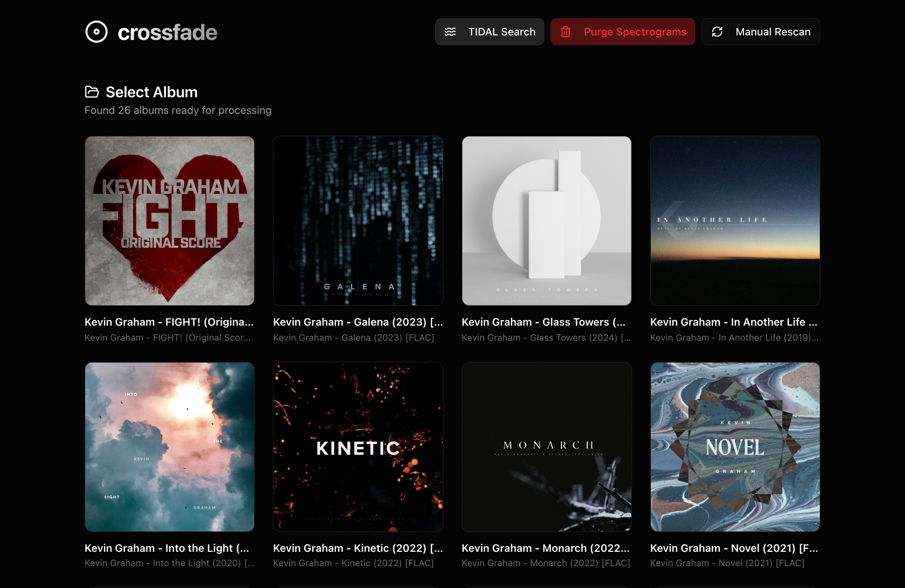Open the In Another Life album cover
This screenshot has width=905, height=588.
735,221
